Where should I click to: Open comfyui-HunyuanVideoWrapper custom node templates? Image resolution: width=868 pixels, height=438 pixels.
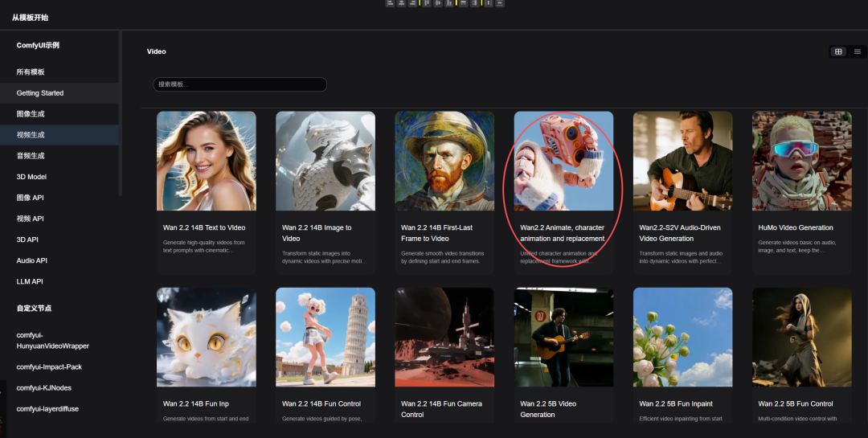coord(59,341)
